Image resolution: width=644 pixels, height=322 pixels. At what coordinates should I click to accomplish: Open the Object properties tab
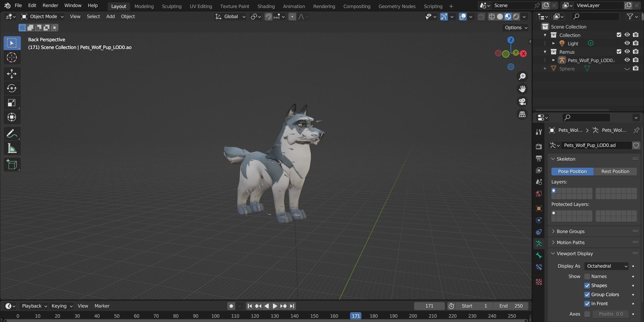539,208
